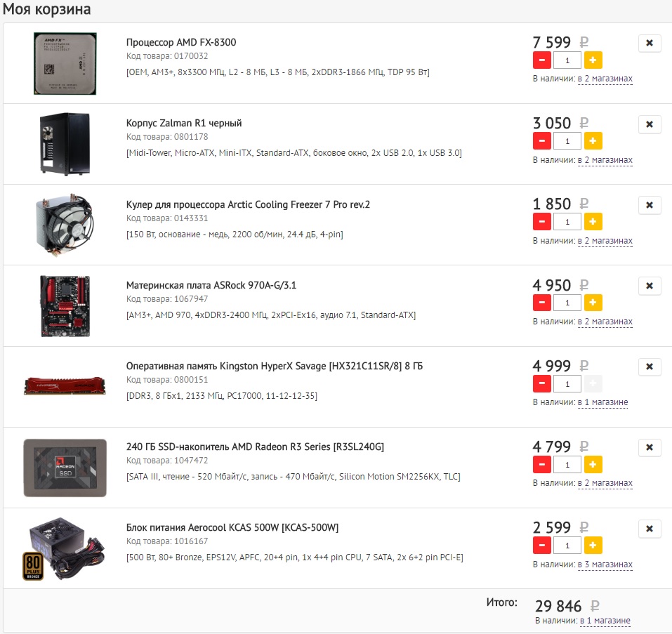672x634 pixels.
Task: Remove AMD FX-8300 processor from cart
Action: 650,44
